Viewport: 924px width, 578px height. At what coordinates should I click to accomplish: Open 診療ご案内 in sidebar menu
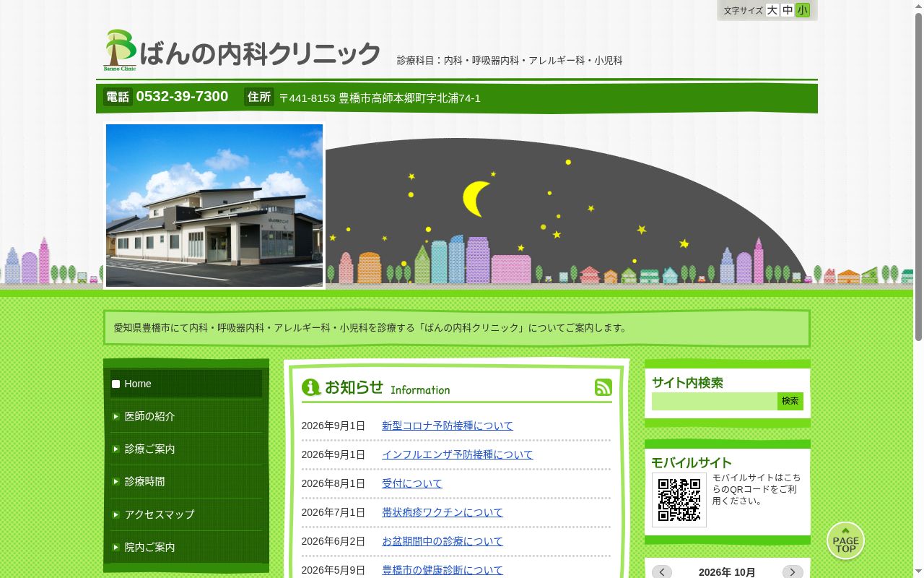click(x=186, y=449)
